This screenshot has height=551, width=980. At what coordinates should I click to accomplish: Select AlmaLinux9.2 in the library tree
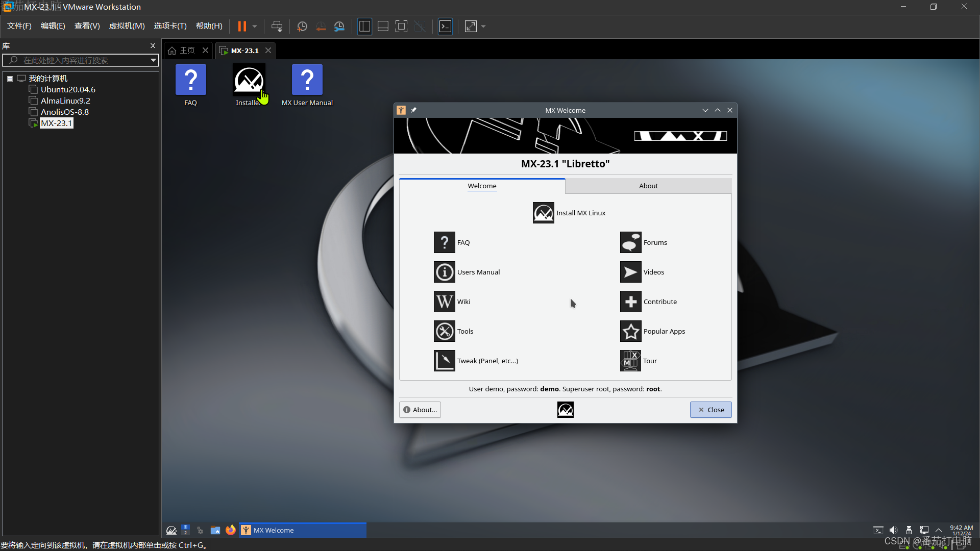click(65, 101)
